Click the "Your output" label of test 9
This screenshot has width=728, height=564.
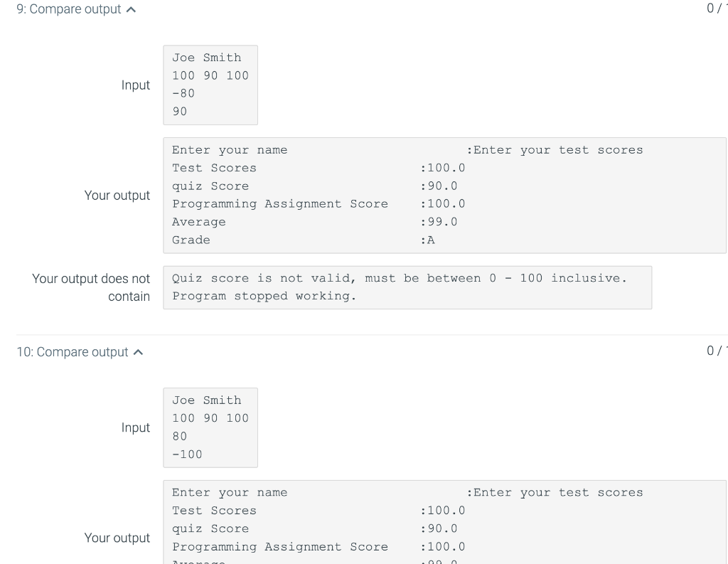[x=117, y=195]
